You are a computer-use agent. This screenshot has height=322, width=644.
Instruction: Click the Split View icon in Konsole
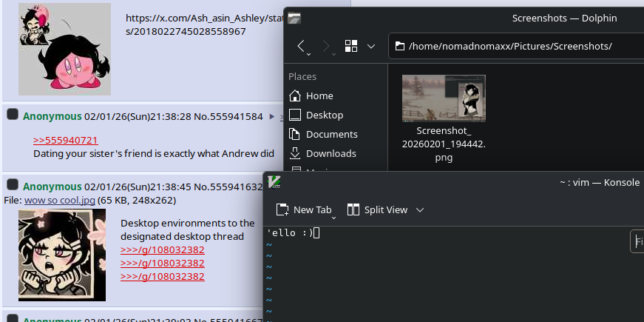point(353,209)
